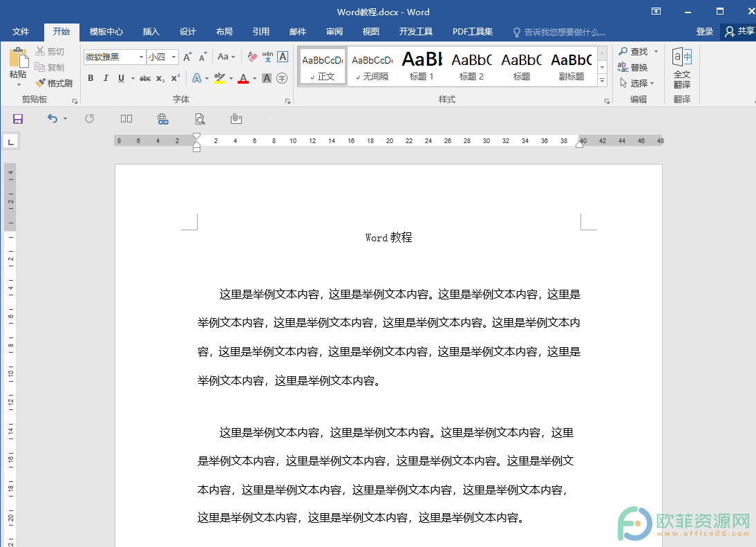Open ribbon display options in title bar
Image resolution: width=756 pixels, height=547 pixels.
click(x=656, y=11)
